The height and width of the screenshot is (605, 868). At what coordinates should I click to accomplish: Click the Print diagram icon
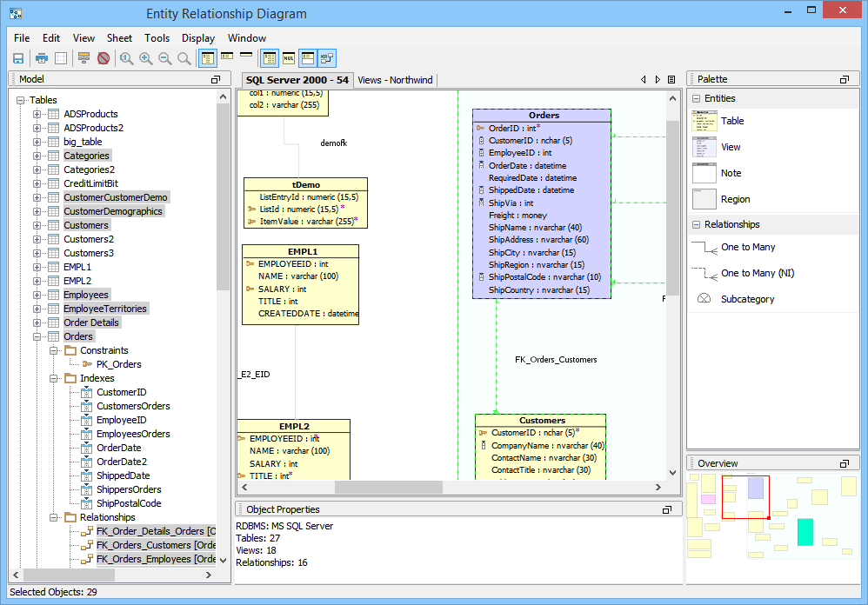coord(41,58)
